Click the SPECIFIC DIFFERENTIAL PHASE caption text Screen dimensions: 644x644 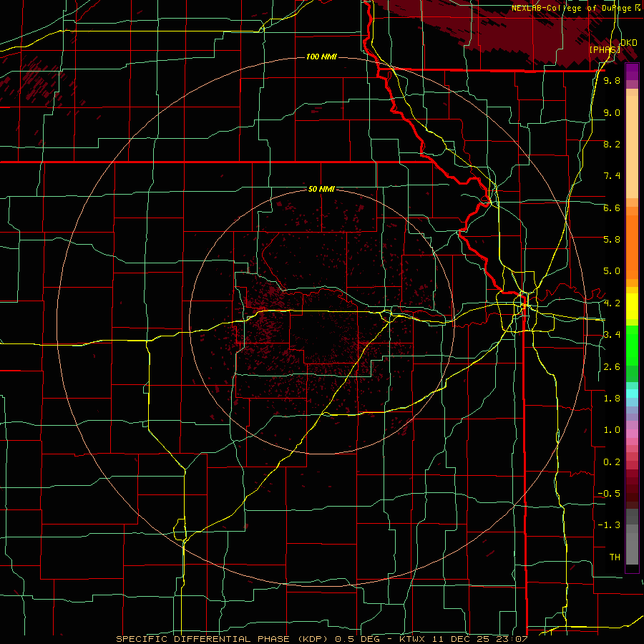(203, 639)
